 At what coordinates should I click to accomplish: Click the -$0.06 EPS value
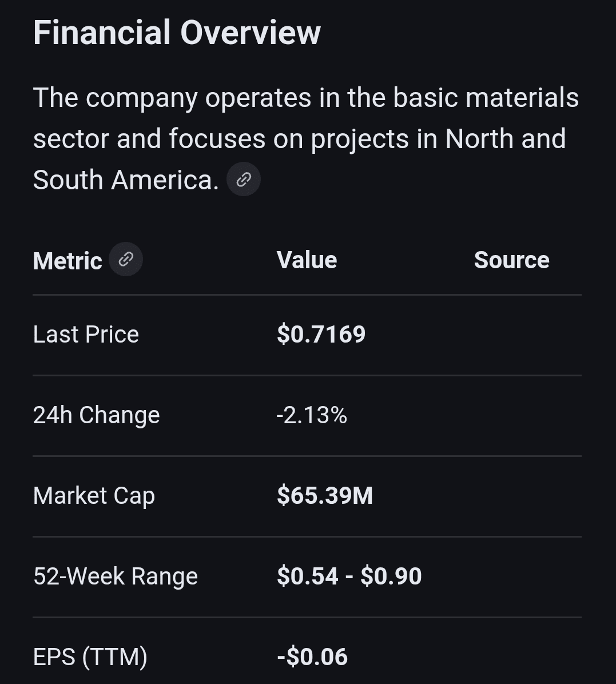[312, 657]
